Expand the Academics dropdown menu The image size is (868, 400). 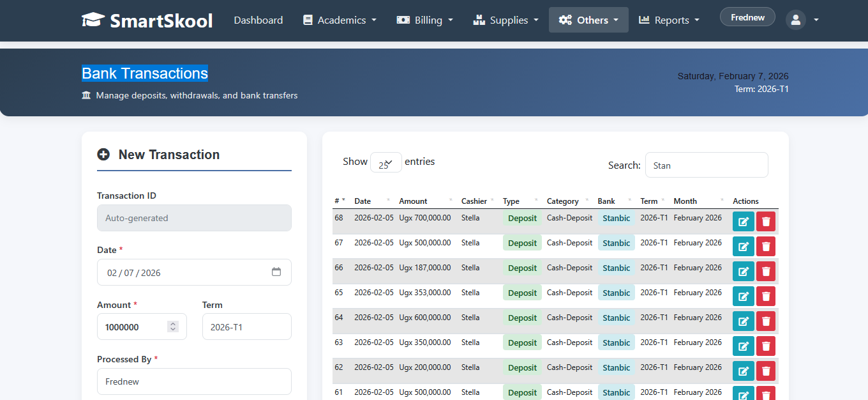click(340, 20)
